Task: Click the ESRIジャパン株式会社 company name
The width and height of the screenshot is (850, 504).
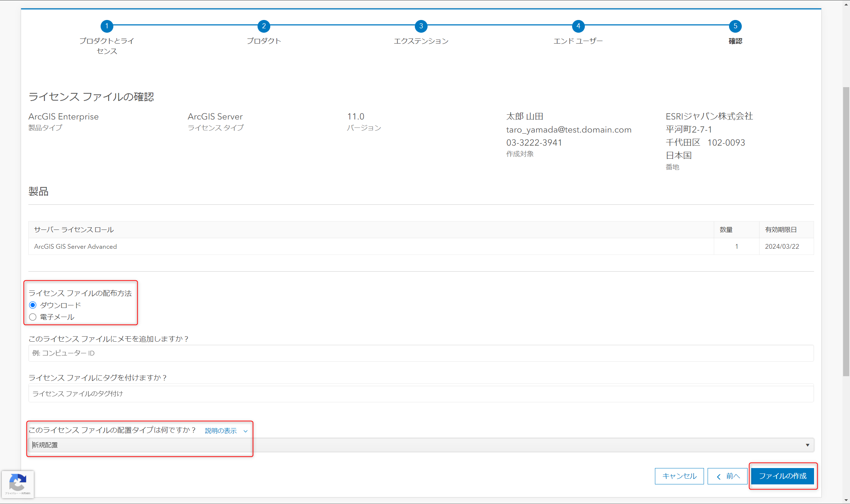Action: click(x=709, y=116)
